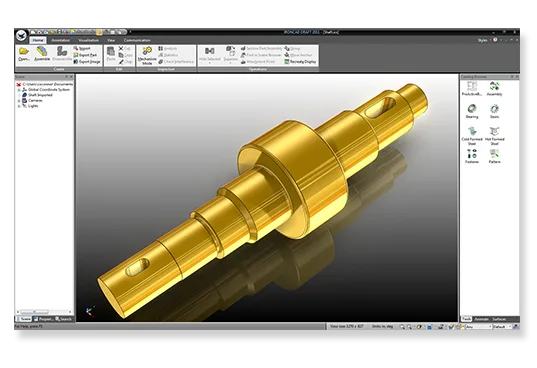
Task: Switch to the Communication ribbon tab
Action: [137, 40]
